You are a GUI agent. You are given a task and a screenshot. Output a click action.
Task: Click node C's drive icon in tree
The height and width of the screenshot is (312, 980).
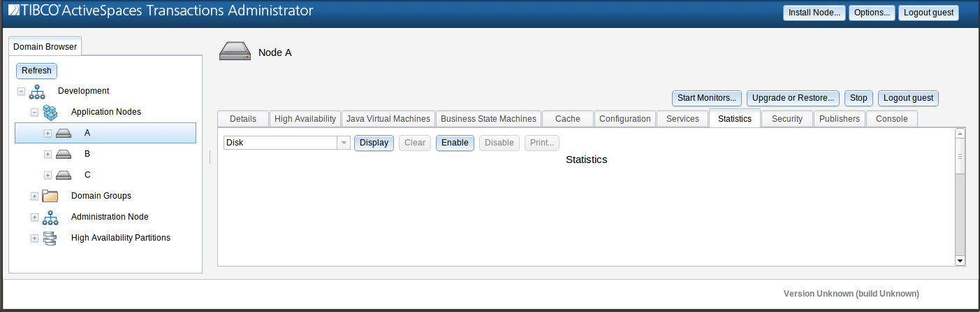click(64, 175)
